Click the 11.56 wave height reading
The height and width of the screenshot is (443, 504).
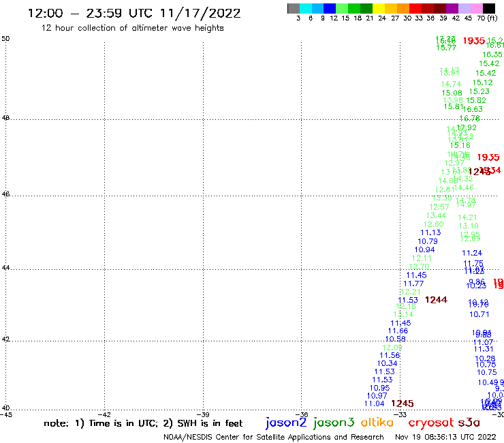point(390,356)
